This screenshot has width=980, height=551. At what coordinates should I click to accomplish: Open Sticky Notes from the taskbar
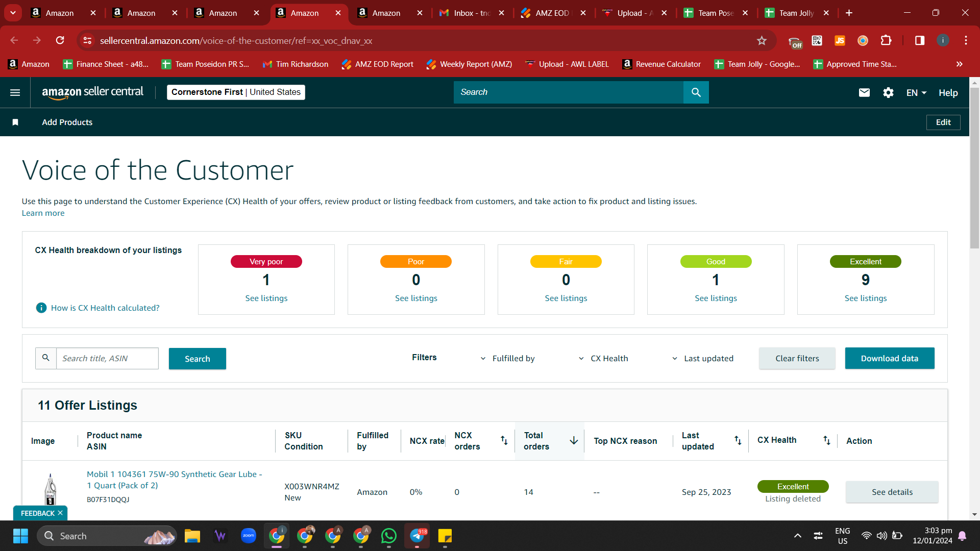[x=445, y=536]
